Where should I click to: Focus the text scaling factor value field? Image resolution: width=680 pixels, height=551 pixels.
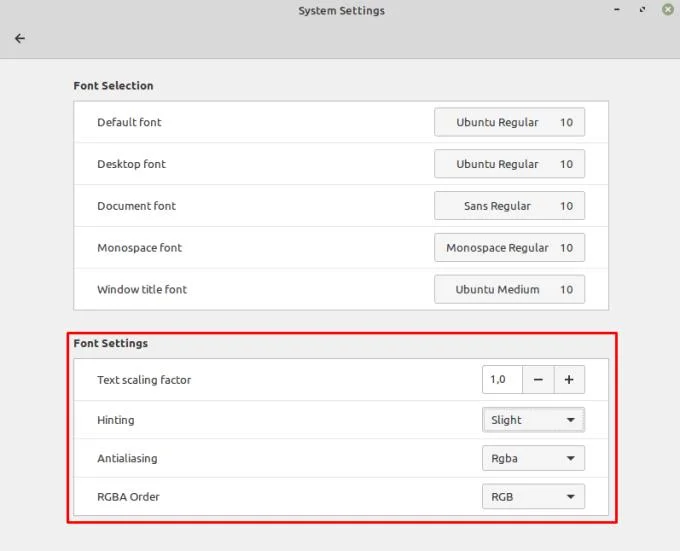point(502,380)
